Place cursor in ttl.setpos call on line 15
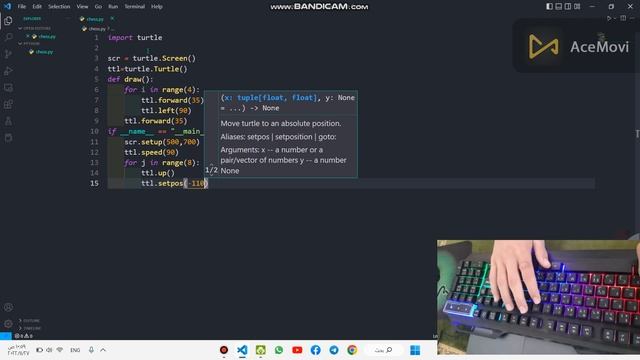The image size is (640, 360). [x=175, y=183]
